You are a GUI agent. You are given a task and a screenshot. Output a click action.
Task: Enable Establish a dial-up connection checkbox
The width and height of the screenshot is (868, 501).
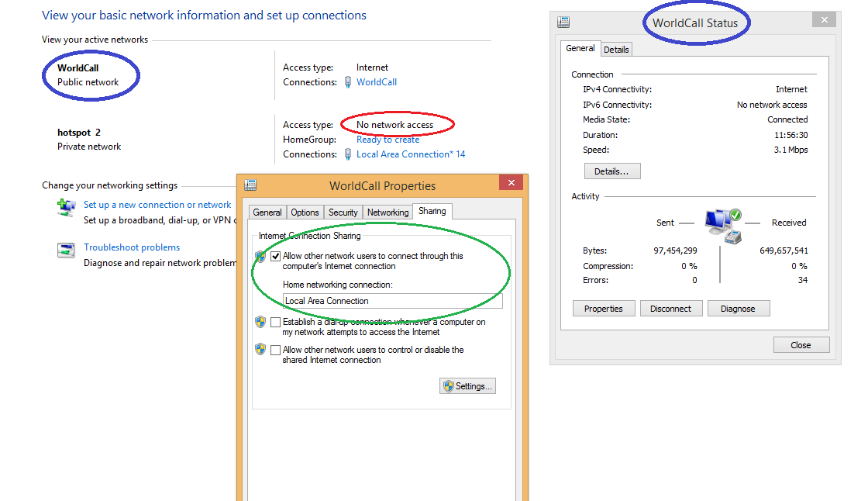(x=275, y=322)
